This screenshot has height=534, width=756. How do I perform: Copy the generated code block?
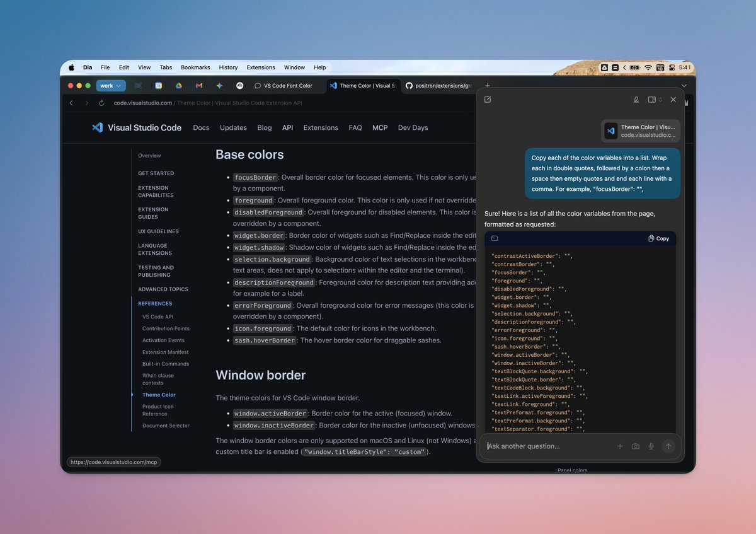(x=659, y=238)
